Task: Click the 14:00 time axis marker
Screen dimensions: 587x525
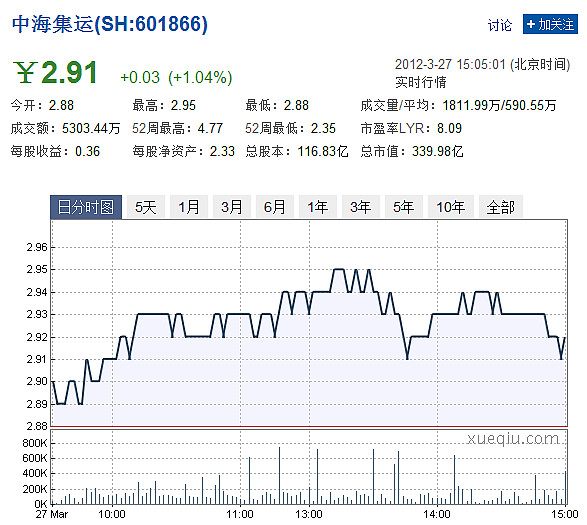Action: 437,515
